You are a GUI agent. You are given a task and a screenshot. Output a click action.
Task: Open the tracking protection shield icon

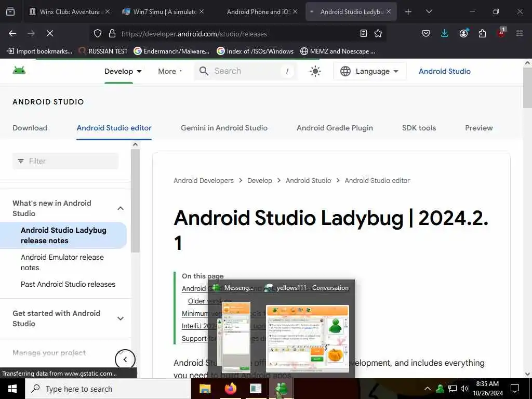click(98, 33)
